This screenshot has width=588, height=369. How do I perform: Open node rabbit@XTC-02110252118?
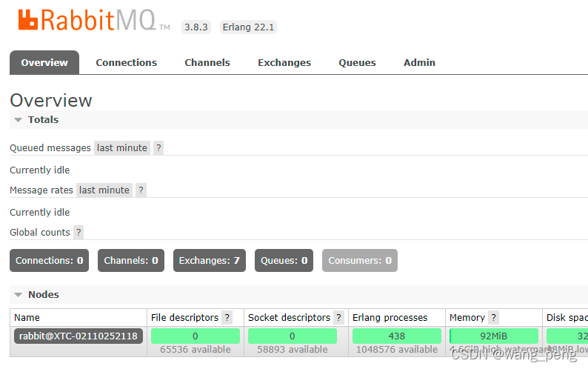78,336
